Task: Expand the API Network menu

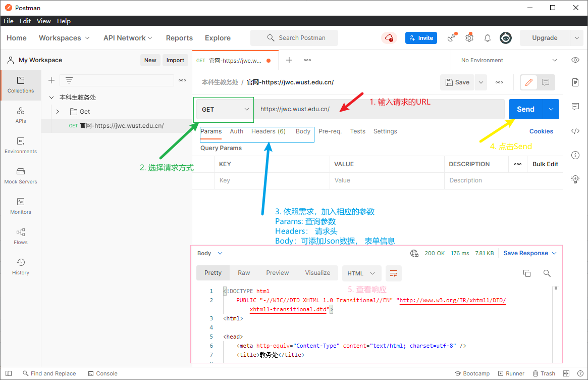Action: (x=128, y=38)
